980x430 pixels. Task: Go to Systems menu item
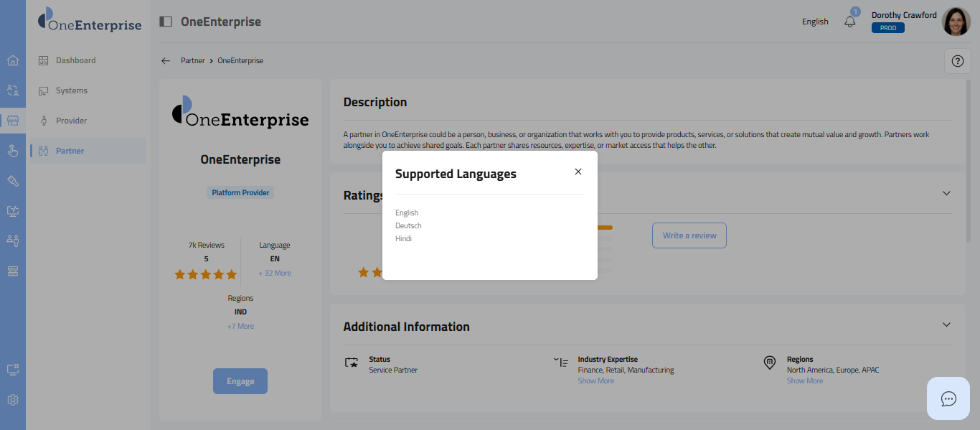click(x=72, y=90)
